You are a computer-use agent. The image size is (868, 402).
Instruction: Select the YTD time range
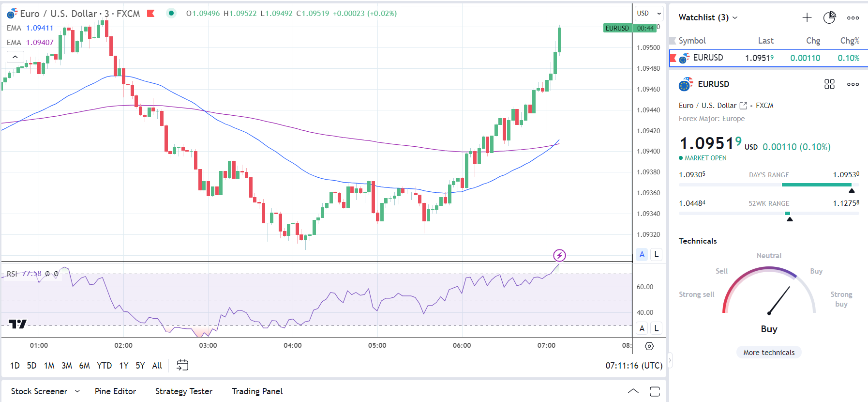click(104, 366)
